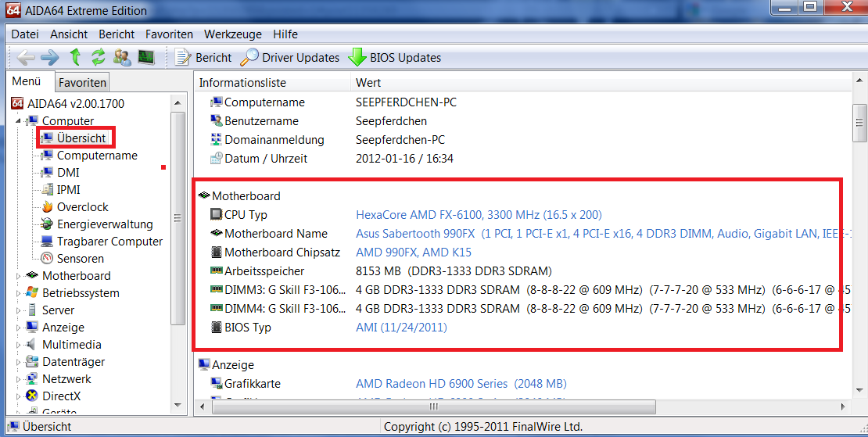Open the Werkzeuge menu
This screenshot has width=868, height=437.
pos(233,34)
